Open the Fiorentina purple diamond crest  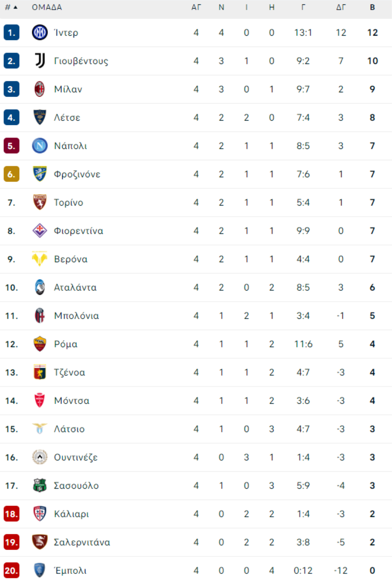40,230
